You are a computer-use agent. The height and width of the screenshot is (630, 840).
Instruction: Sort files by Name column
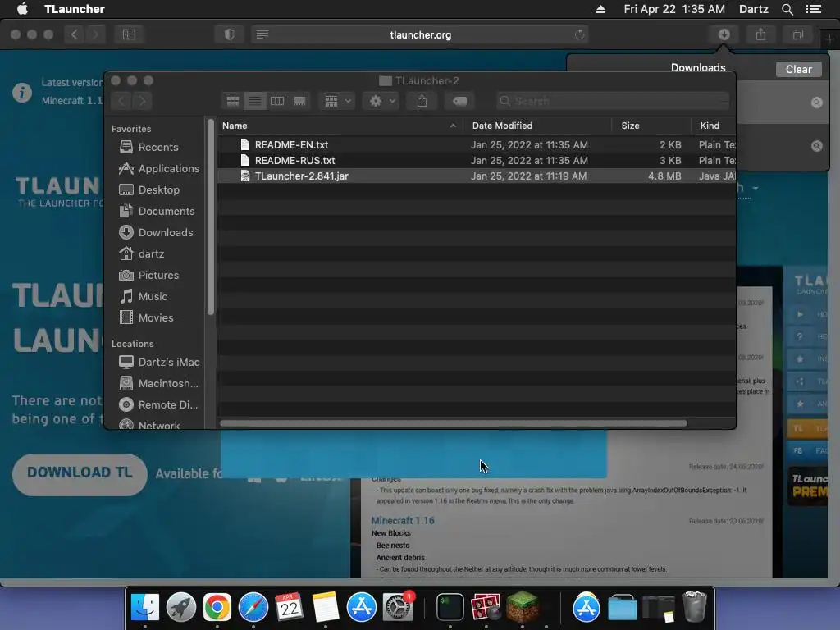[340, 126]
